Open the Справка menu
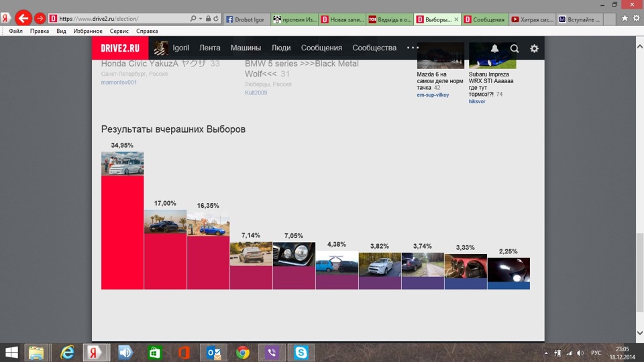Viewport: 644px width, 362px height. coord(147,31)
